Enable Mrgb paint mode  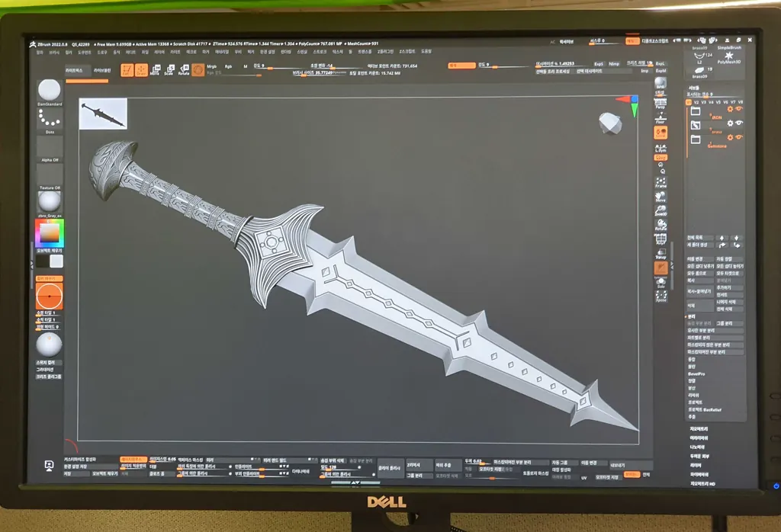[x=212, y=66]
